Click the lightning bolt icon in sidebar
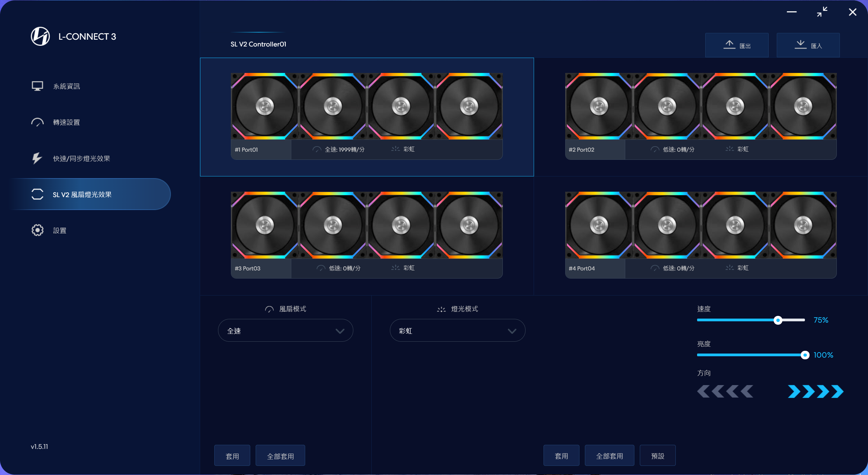Screen dimensions: 868x475 point(37,158)
